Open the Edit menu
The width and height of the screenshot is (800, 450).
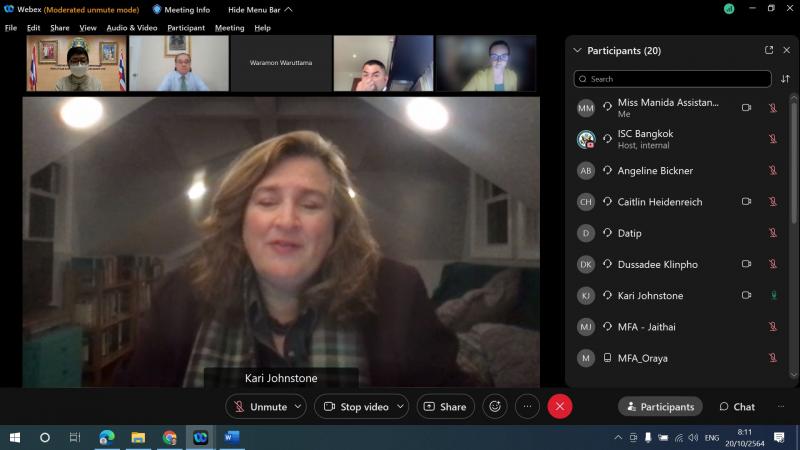tap(33, 28)
